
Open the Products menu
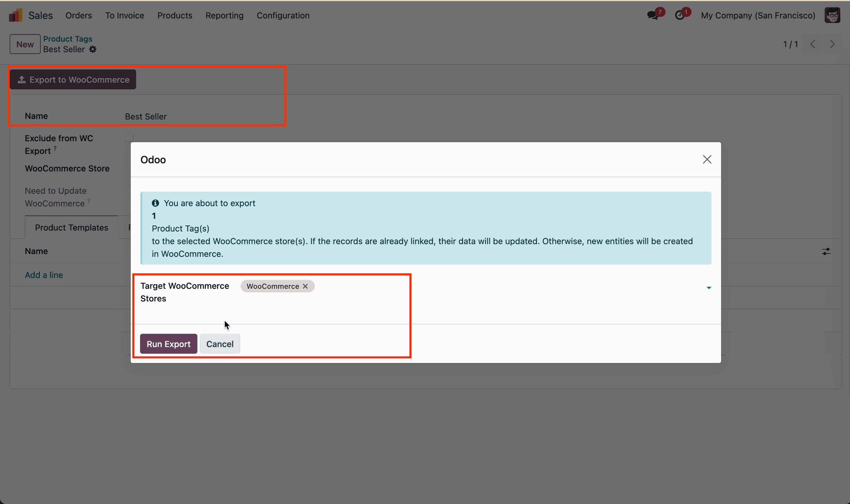(x=175, y=15)
